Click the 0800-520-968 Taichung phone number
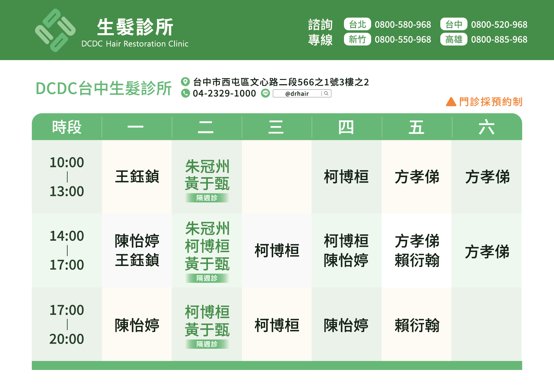The image size is (554, 392). click(x=499, y=24)
